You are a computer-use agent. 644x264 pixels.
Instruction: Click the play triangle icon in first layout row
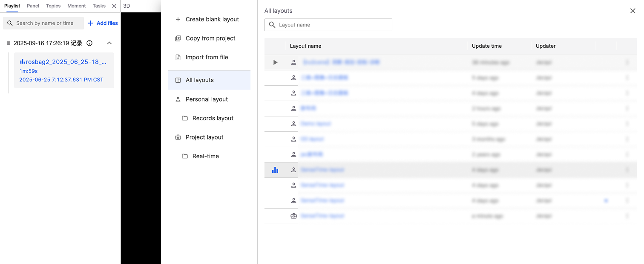(x=275, y=62)
